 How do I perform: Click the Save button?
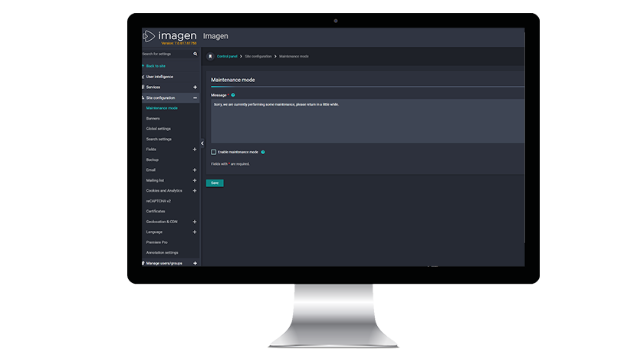[x=215, y=183]
